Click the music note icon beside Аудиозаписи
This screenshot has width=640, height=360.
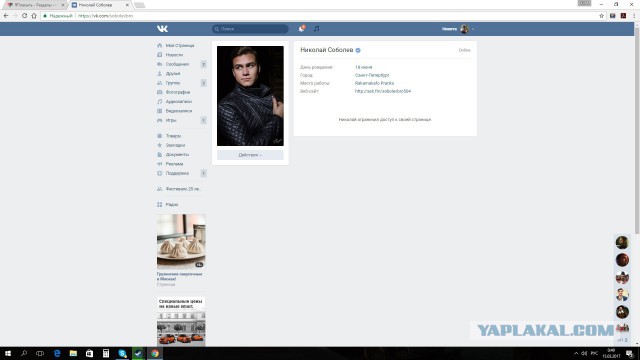point(160,102)
